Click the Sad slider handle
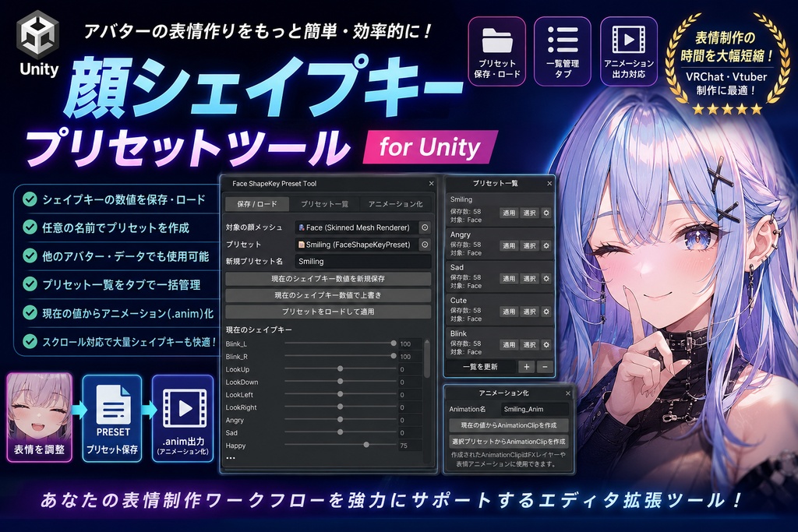 (340, 432)
